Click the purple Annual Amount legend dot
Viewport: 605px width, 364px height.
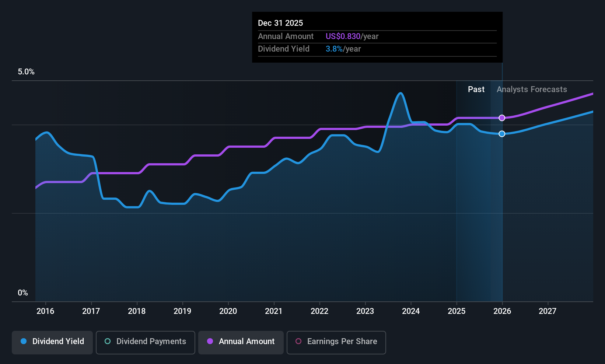click(x=210, y=341)
